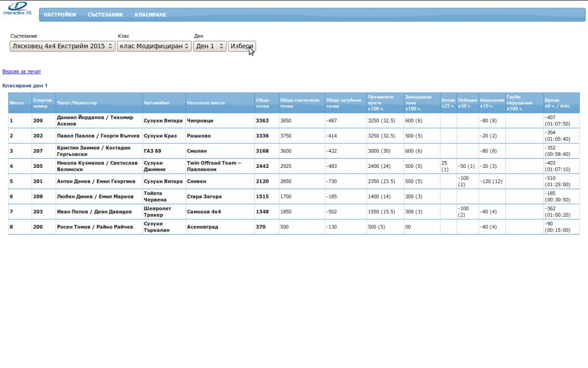Screen dimensions: 588x368
Task: Click total points value 3168
Action: click(x=262, y=151)
